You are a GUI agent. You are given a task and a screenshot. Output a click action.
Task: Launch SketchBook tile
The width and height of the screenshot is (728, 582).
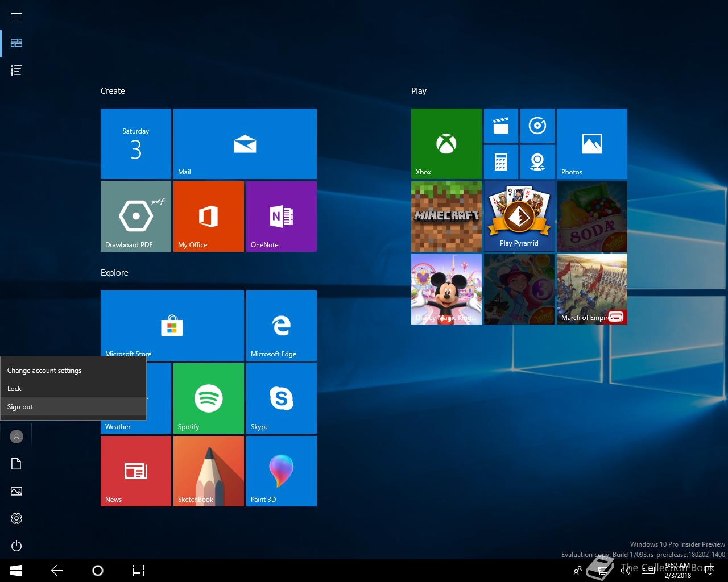[x=208, y=471]
